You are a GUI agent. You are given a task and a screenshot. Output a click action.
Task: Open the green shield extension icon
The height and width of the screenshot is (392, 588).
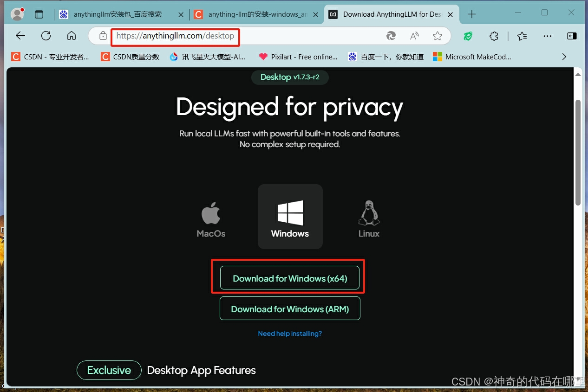(x=468, y=36)
